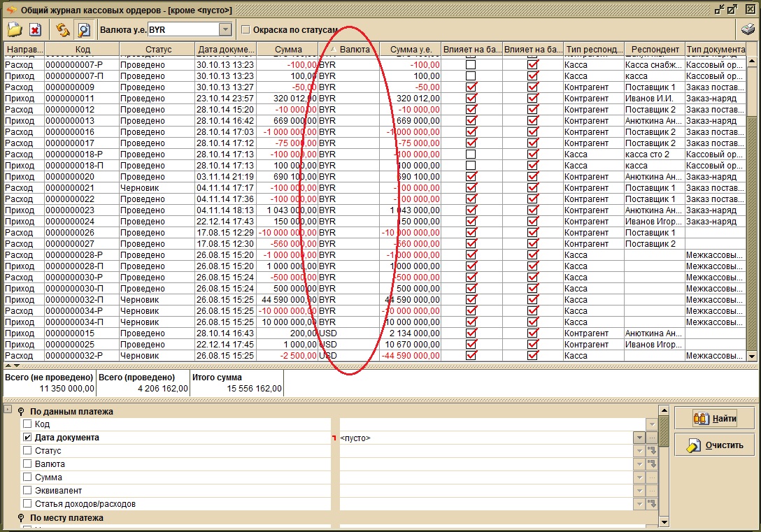Viewport: 761px width, 532px height.
Task: Open list selection arrow icon in Статус row
Action: point(652,450)
